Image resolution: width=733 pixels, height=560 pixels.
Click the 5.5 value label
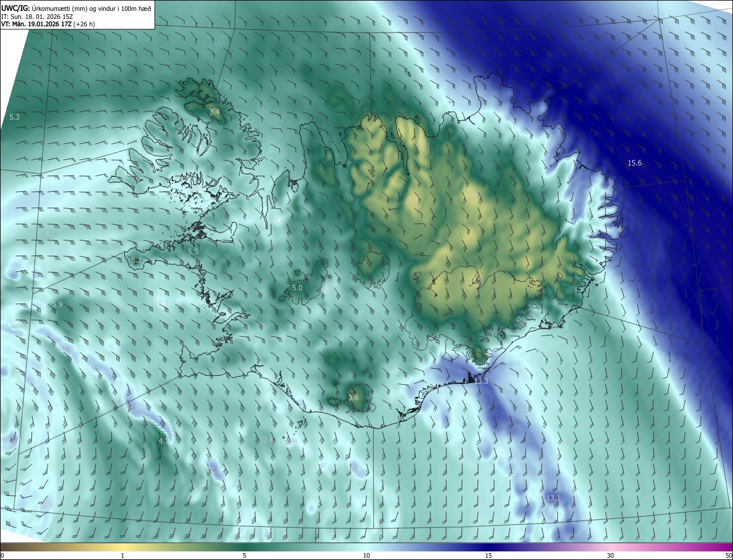pyautogui.click(x=193, y=251)
